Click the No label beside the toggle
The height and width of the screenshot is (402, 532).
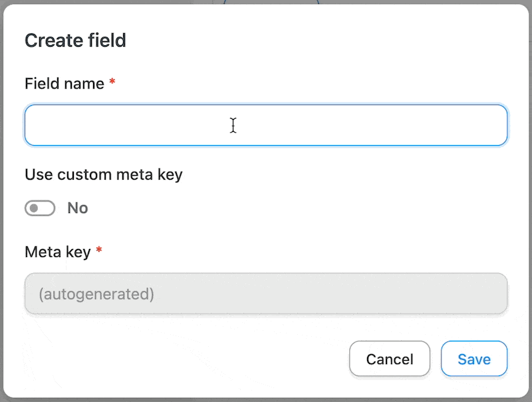click(x=78, y=208)
